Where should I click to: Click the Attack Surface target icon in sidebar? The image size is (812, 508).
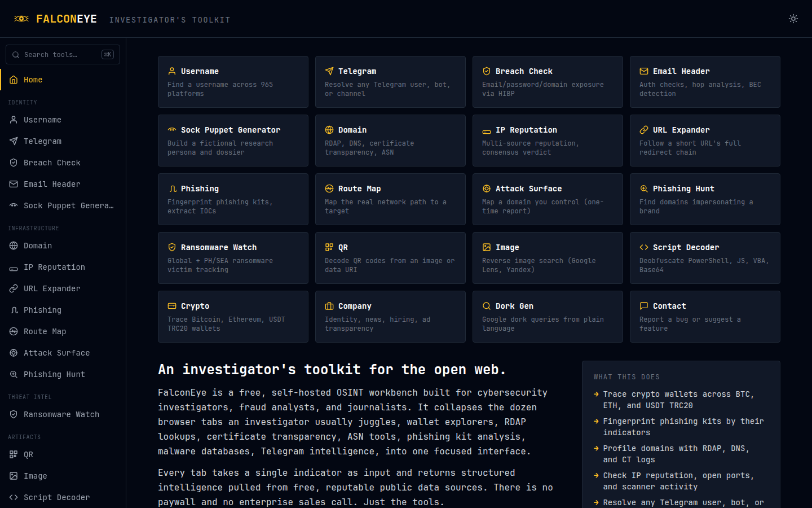tap(14, 353)
